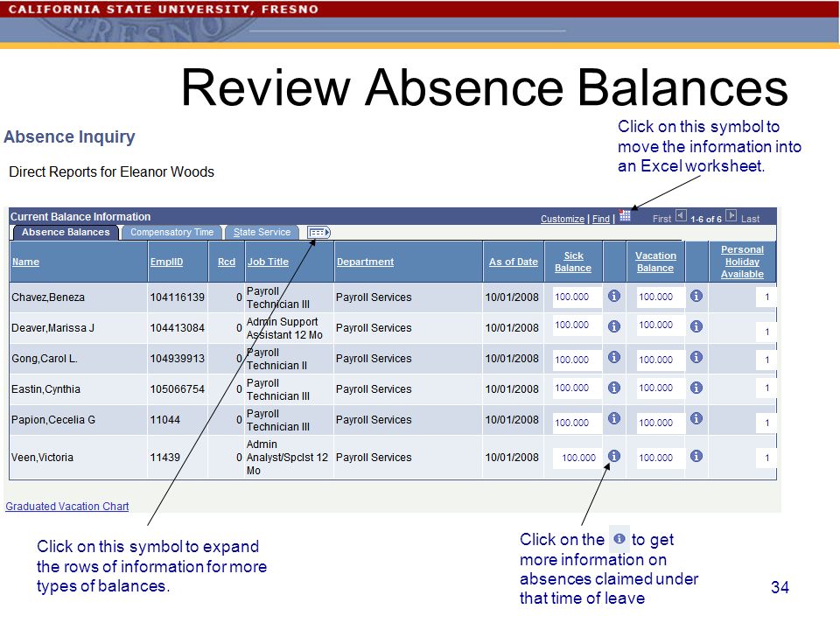
Task: Click employee ID 105066754
Action: point(178,388)
